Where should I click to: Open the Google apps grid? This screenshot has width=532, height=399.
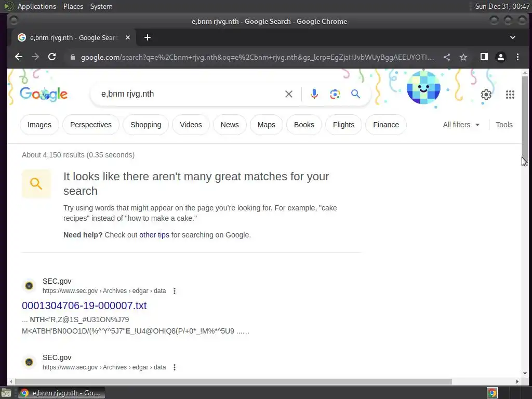510,95
